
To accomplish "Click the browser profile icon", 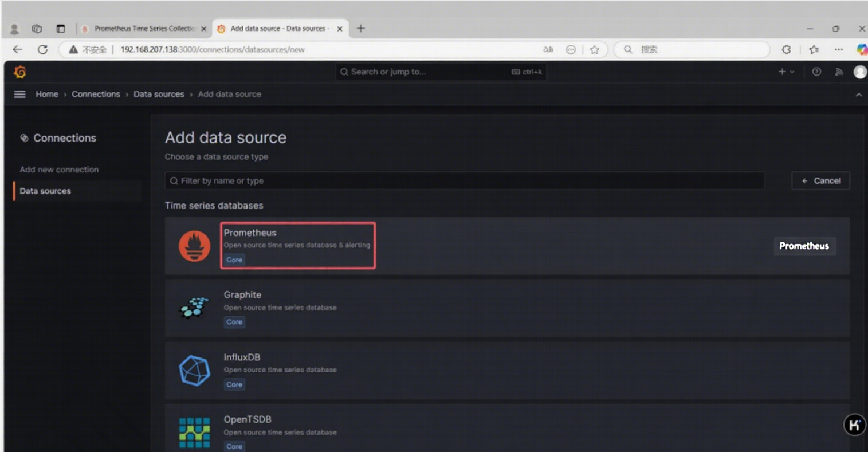I will pyautogui.click(x=14, y=29).
